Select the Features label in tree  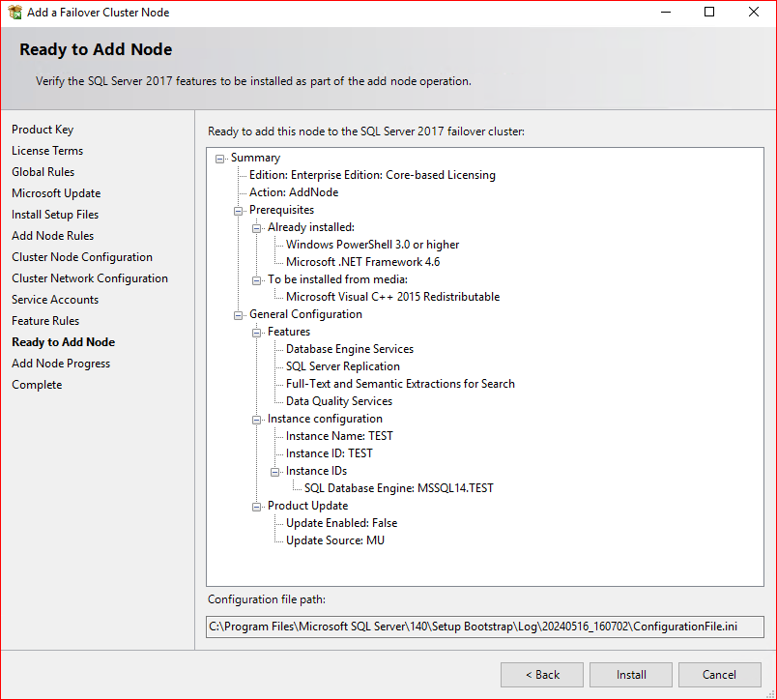[289, 332]
